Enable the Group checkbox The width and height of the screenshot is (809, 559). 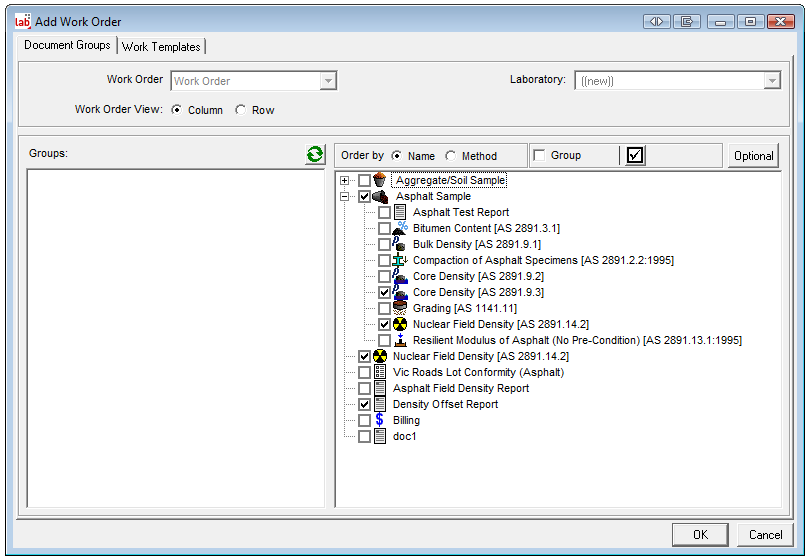point(540,155)
